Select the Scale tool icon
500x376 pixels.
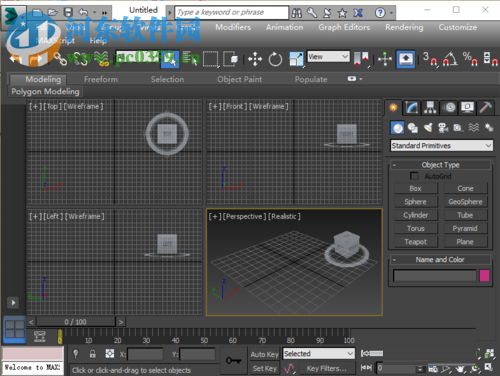click(x=296, y=59)
